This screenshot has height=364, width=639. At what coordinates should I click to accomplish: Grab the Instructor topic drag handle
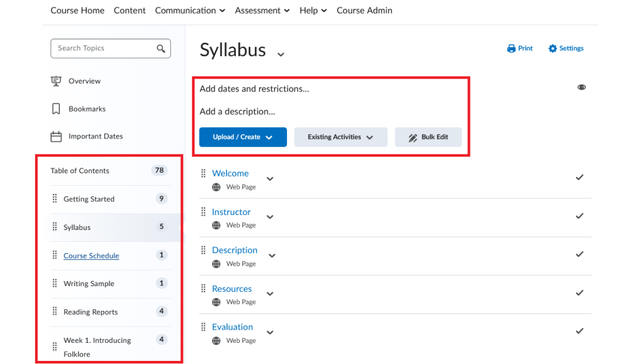(x=203, y=212)
